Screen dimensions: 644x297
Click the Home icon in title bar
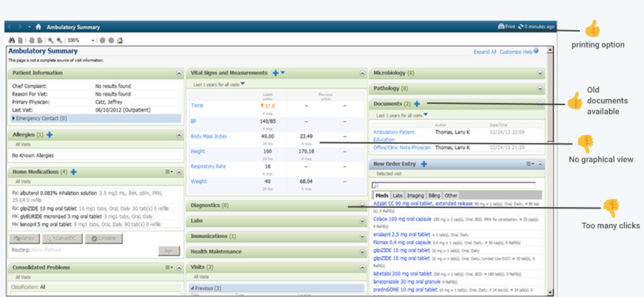tap(39, 27)
